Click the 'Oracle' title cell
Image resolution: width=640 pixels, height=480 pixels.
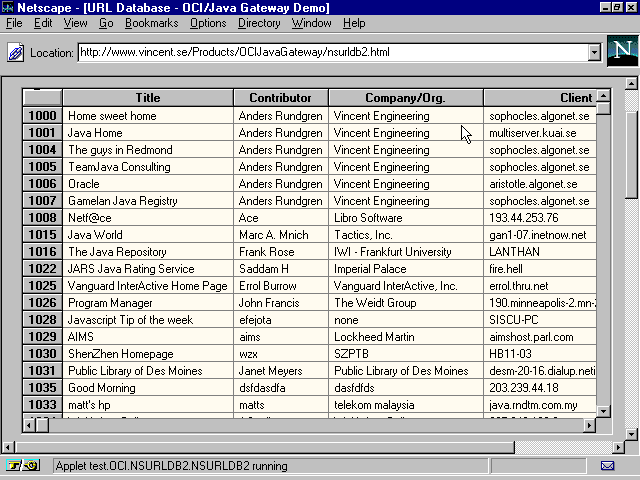148,184
